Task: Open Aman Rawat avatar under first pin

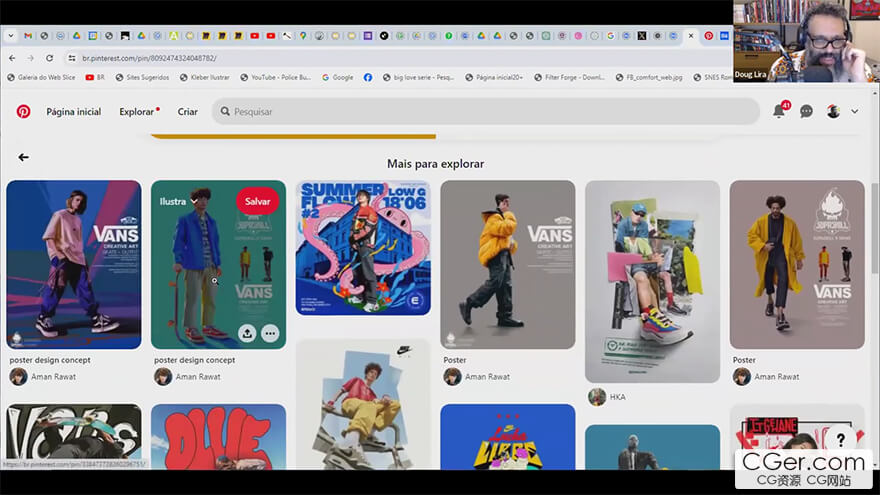Action: [x=18, y=377]
